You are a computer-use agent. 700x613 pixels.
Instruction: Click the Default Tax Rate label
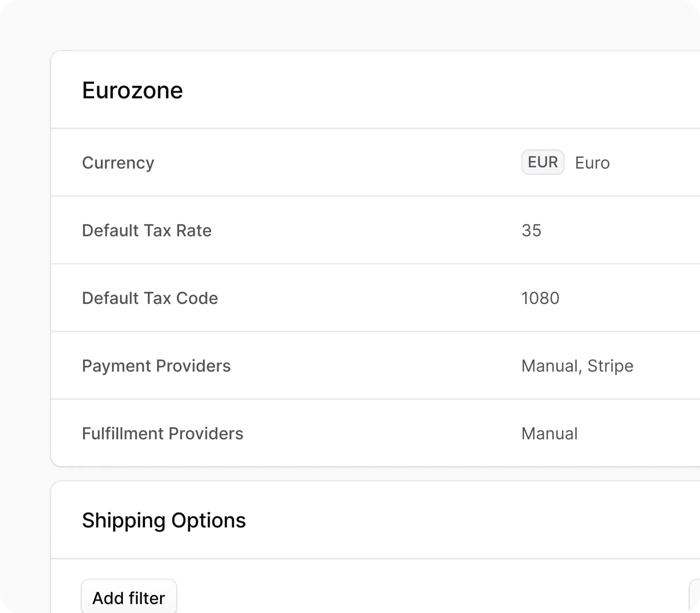coord(147,231)
